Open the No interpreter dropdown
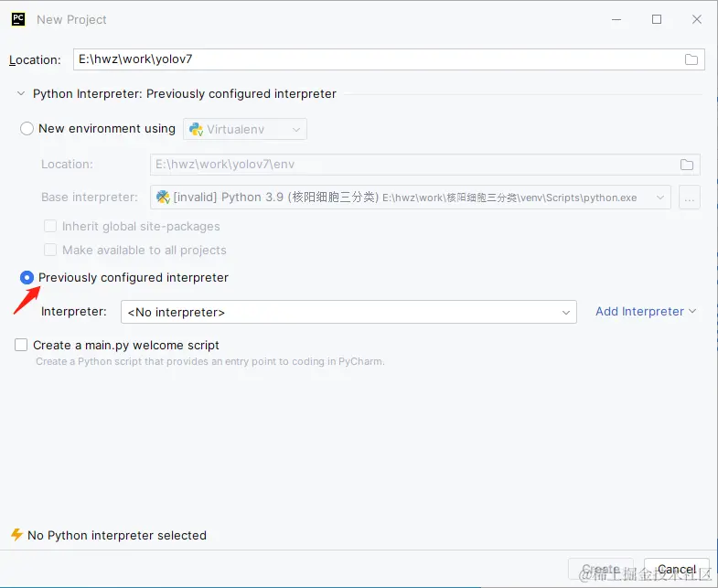Image resolution: width=718 pixels, height=588 pixels. (x=348, y=312)
